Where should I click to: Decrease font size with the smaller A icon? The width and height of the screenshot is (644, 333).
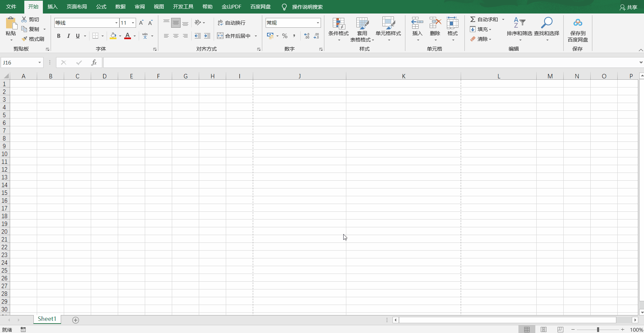coord(150,23)
